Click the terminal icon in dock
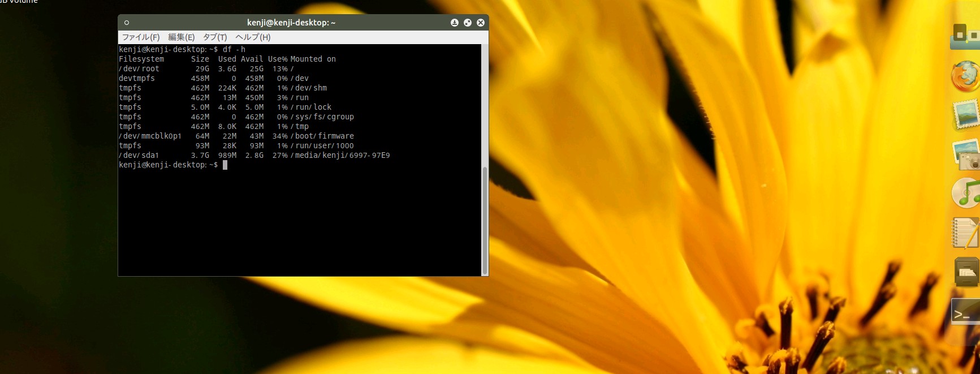This screenshot has height=374, width=980. tap(966, 313)
